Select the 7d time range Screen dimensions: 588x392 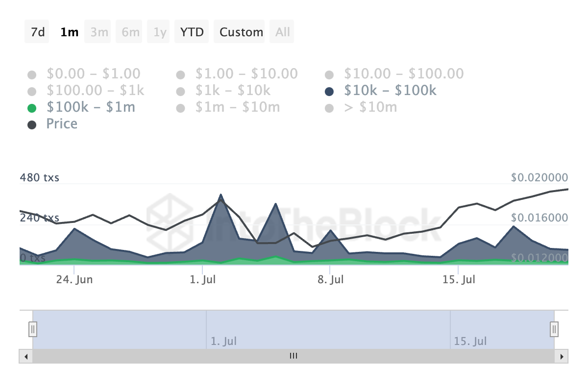(x=37, y=32)
